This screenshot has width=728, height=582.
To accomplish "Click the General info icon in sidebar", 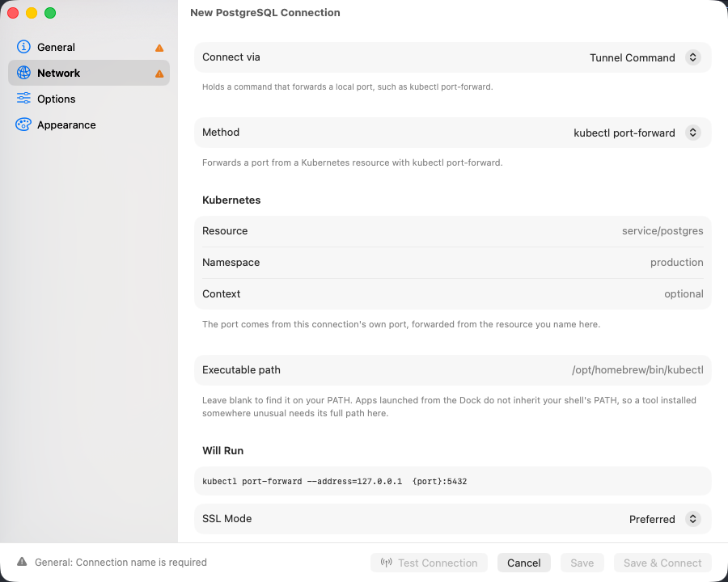I will (23, 47).
